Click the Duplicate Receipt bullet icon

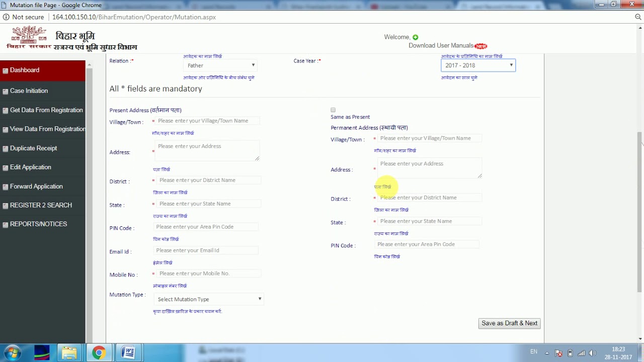click(x=6, y=149)
